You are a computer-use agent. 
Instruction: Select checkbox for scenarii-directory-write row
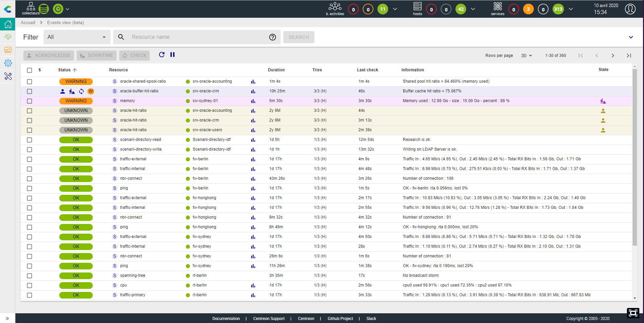(x=29, y=150)
